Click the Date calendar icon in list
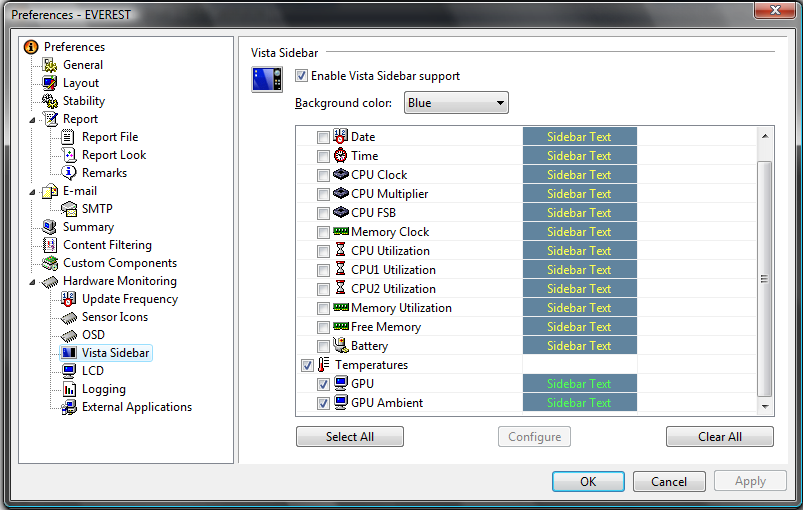Image resolution: width=803 pixels, height=510 pixels. click(341, 136)
